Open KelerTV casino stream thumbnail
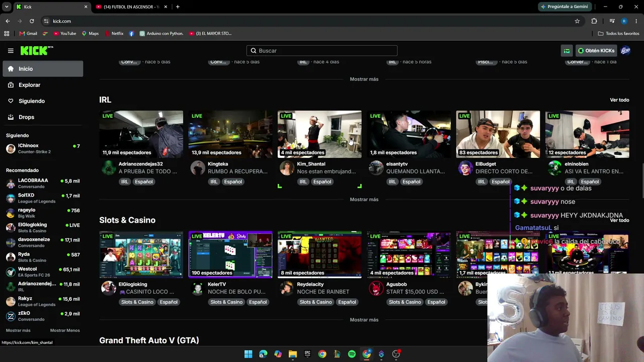Screen dimensions: 644x362 tap(230, 254)
